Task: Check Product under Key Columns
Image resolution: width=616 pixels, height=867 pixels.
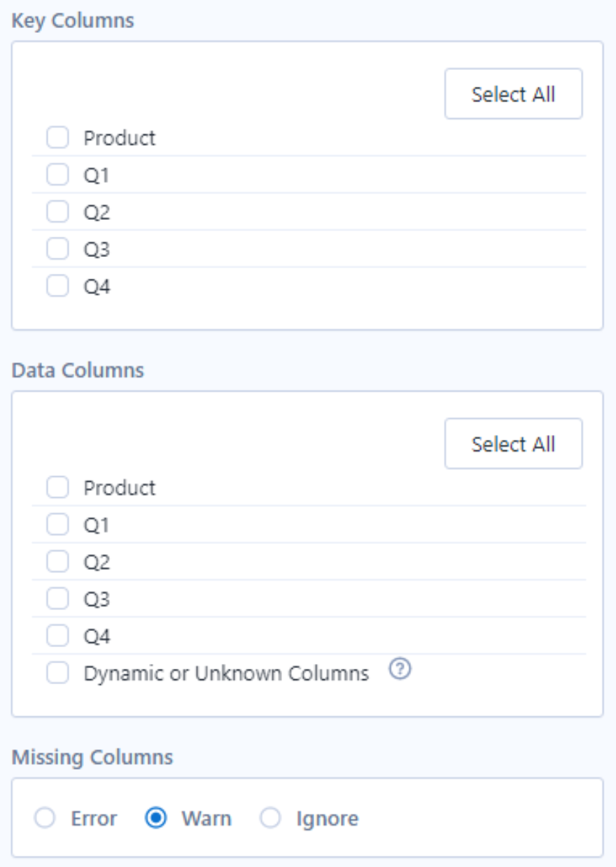Action: pos(57,137)
